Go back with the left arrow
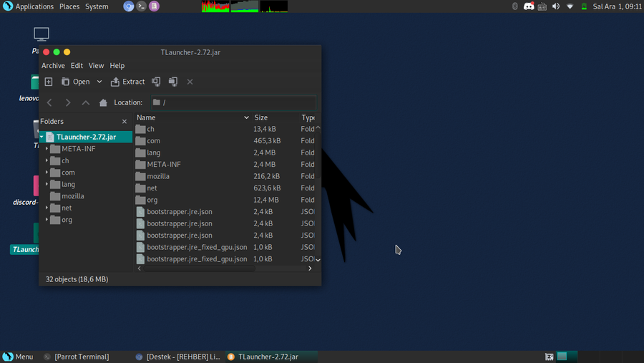 (x=49, y=102)
